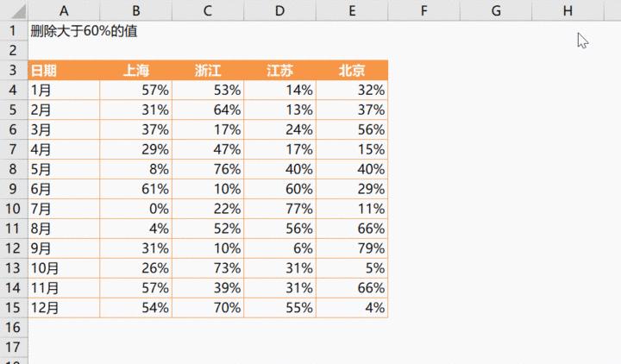
Task: Click the 0% cell in the 7月 row
Action: click(x=136, y=208)
